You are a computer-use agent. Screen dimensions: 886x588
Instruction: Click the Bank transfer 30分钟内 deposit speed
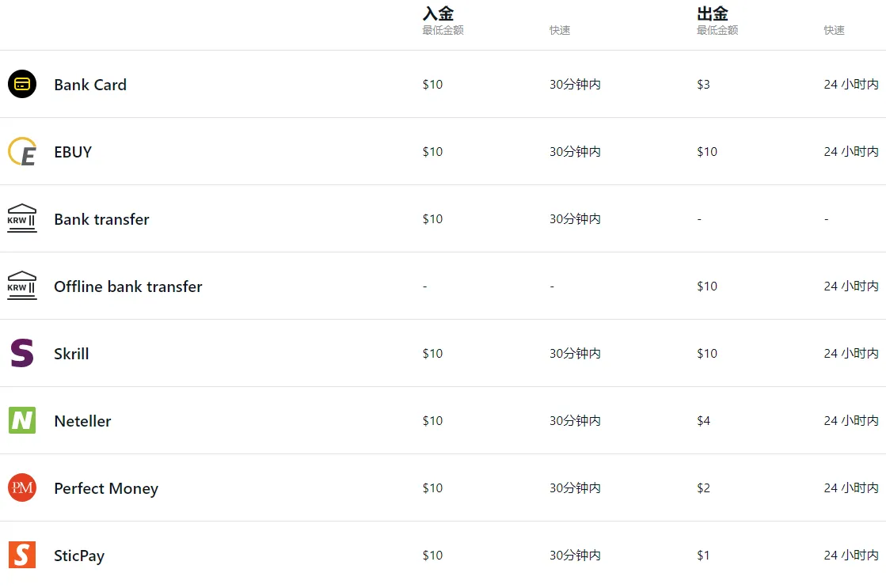(x=575, y=219)
